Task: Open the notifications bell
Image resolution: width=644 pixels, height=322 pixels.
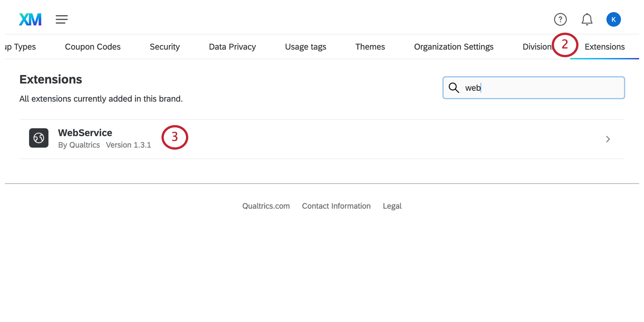Action: [x=587, y=19]
